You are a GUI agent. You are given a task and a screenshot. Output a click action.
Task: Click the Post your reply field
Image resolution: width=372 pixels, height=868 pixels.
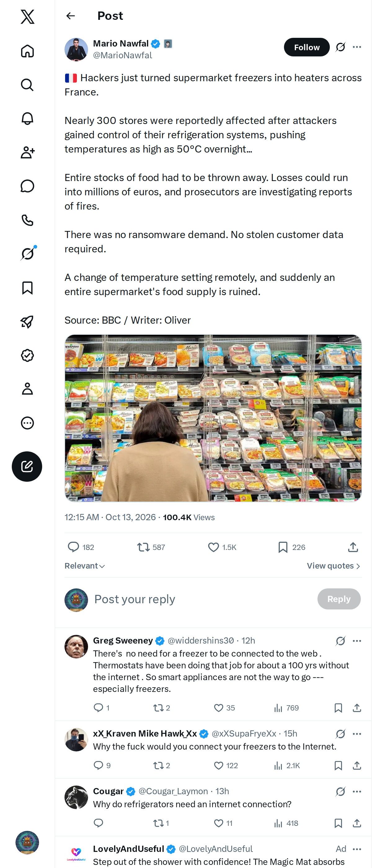click(x=202, y=599)
